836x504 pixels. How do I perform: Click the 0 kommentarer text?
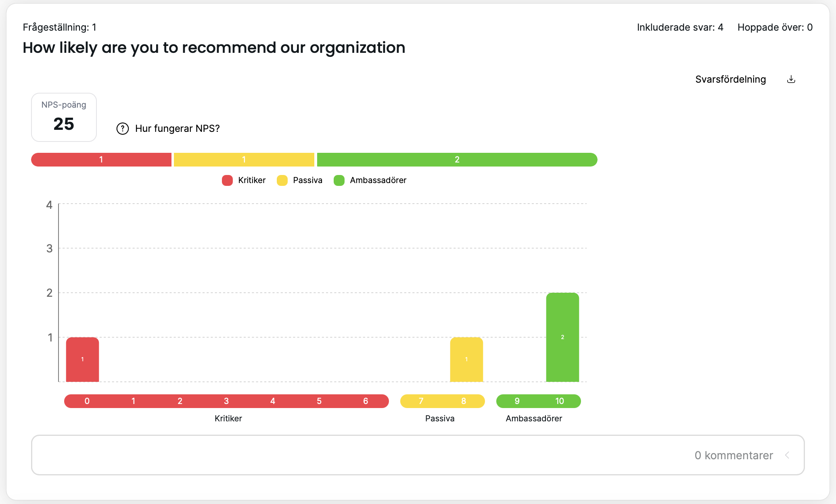coord(734,455)
